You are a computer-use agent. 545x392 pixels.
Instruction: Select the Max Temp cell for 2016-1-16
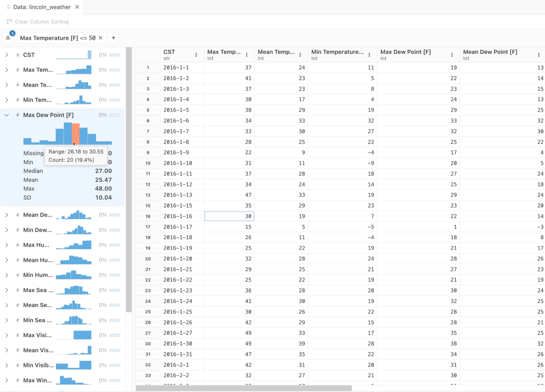(x=229, y=216)
